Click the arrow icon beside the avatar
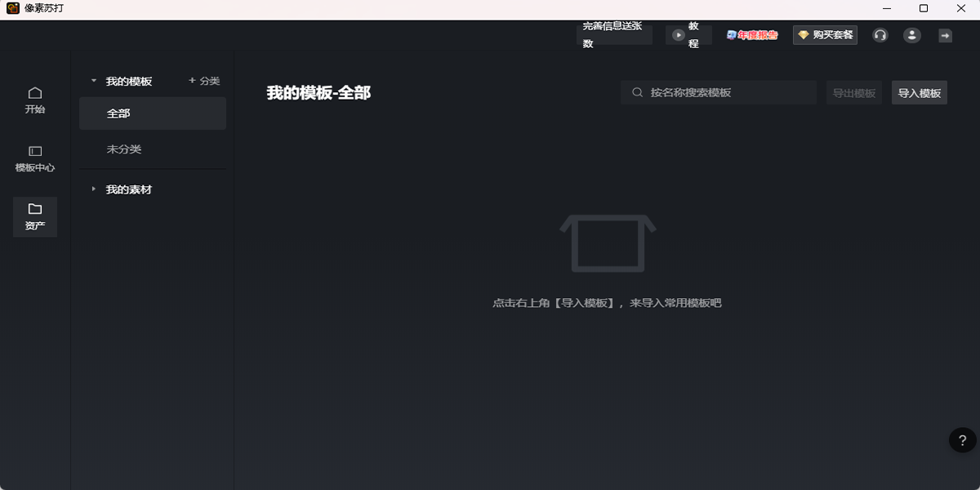Screen dimensions: 980x490 click(x=944, y=35)
